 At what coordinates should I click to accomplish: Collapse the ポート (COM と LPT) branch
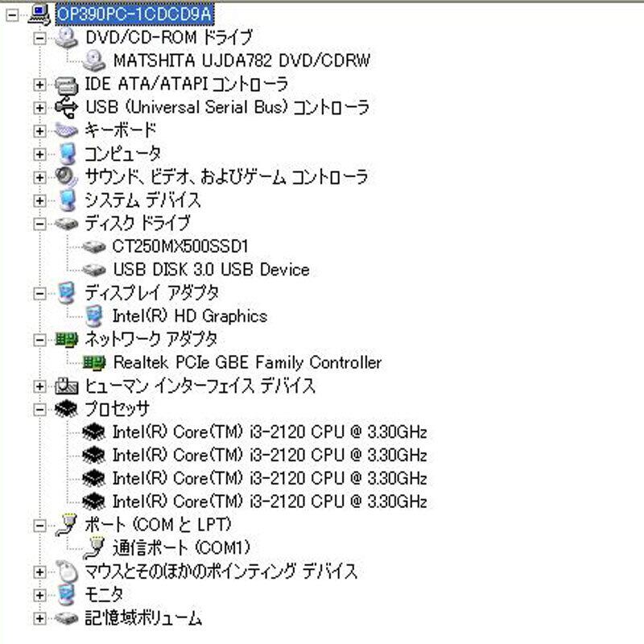click(39, 526)
